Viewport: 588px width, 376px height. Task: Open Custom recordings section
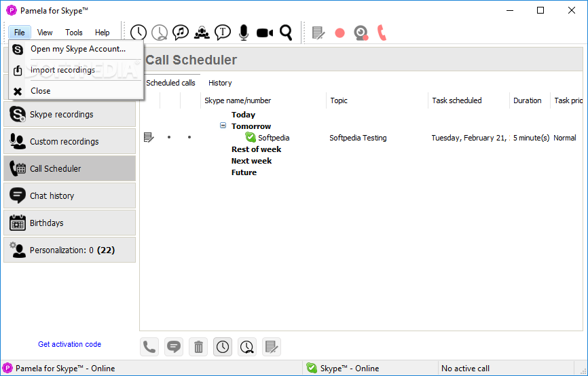70,141
